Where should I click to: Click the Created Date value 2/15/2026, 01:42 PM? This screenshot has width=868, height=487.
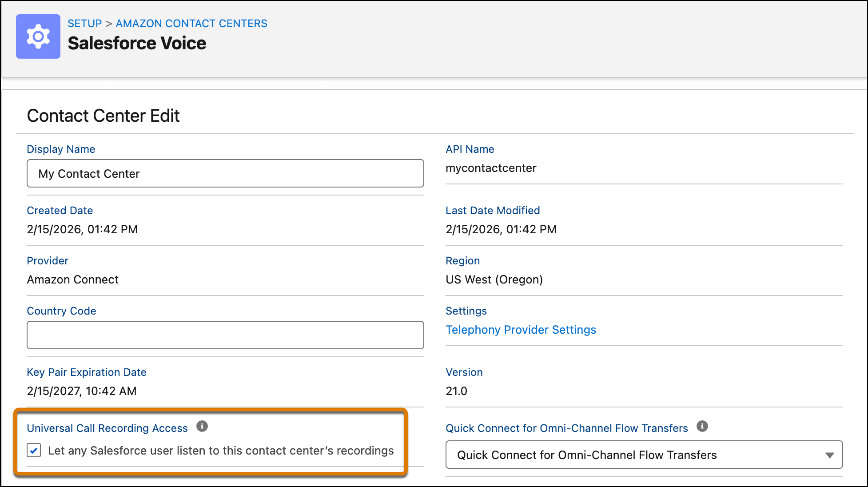[82, 229]
